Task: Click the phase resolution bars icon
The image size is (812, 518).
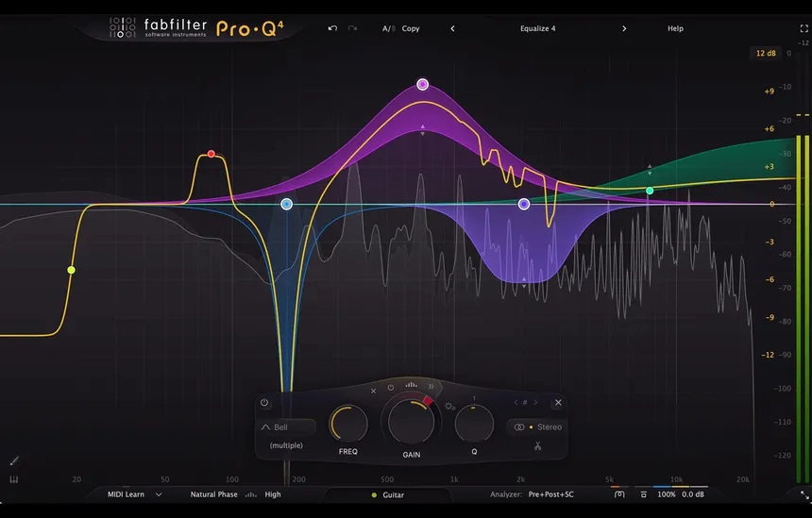Action: tap(251, 494)
